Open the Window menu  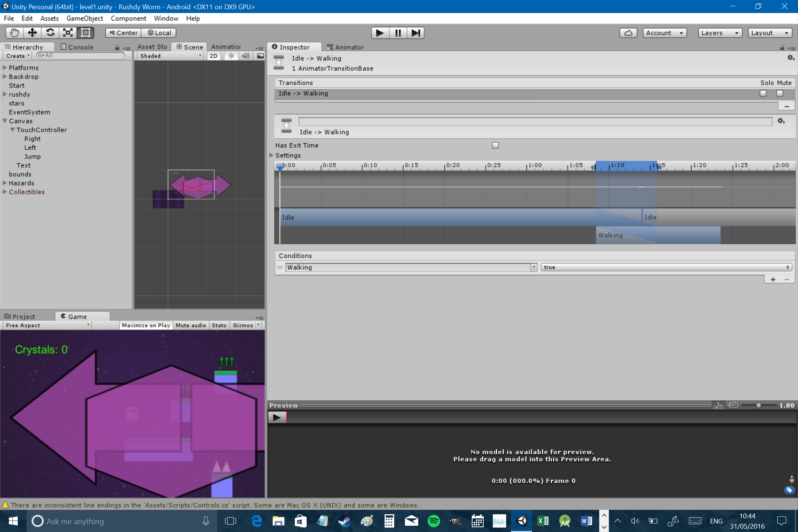coord(166,18)
